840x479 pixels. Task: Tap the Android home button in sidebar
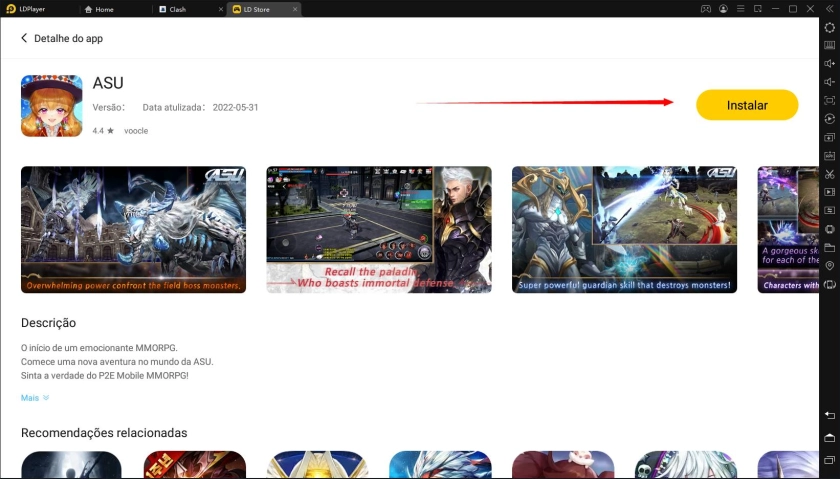pyautogui.click(x=829, y=438)
